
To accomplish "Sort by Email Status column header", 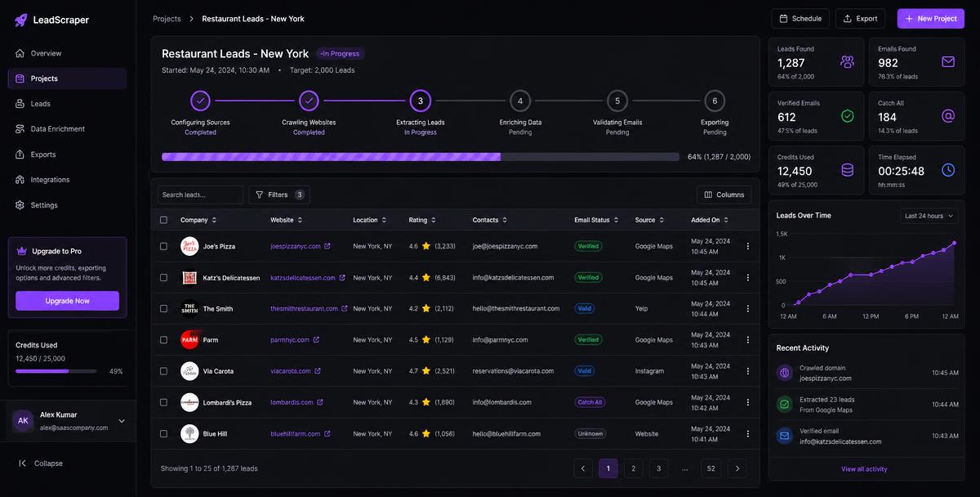I will [596, 220].
